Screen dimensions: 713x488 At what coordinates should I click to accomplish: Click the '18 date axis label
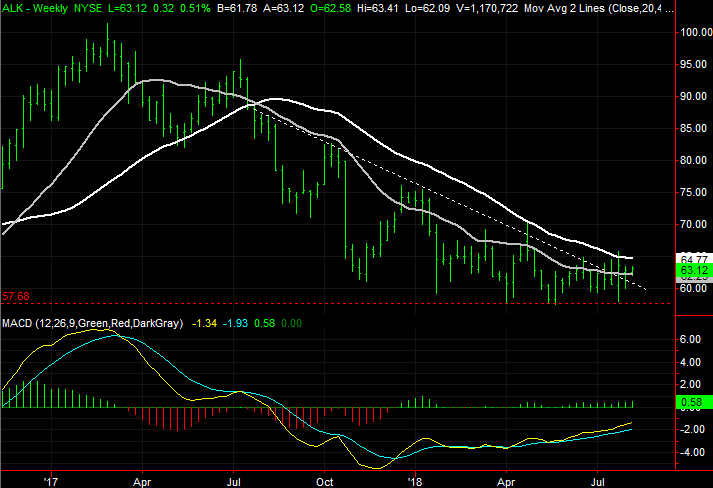click(x=415, y=482)
